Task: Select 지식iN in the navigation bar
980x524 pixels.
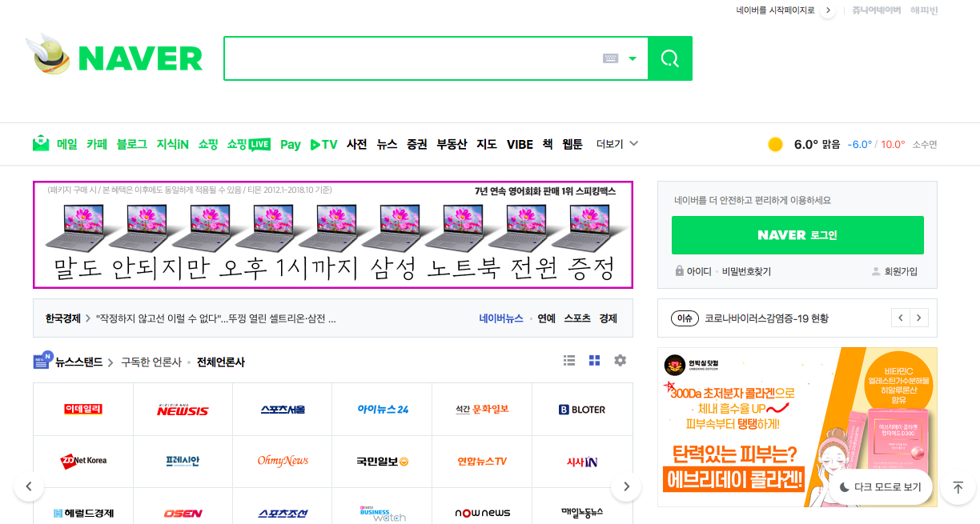Action: click(x=173, y=144)
